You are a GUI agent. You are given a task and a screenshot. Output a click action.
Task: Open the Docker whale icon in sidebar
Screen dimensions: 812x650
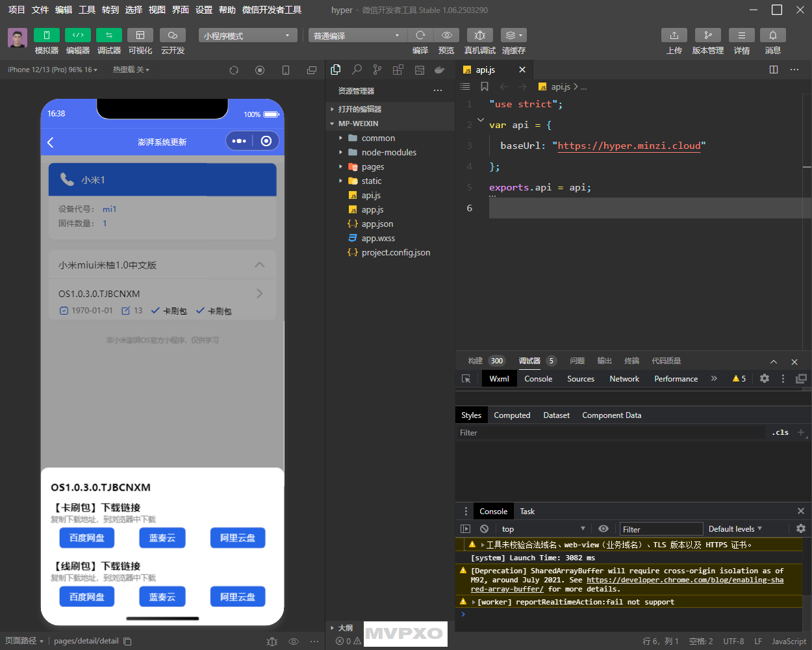tap(440, 70)
